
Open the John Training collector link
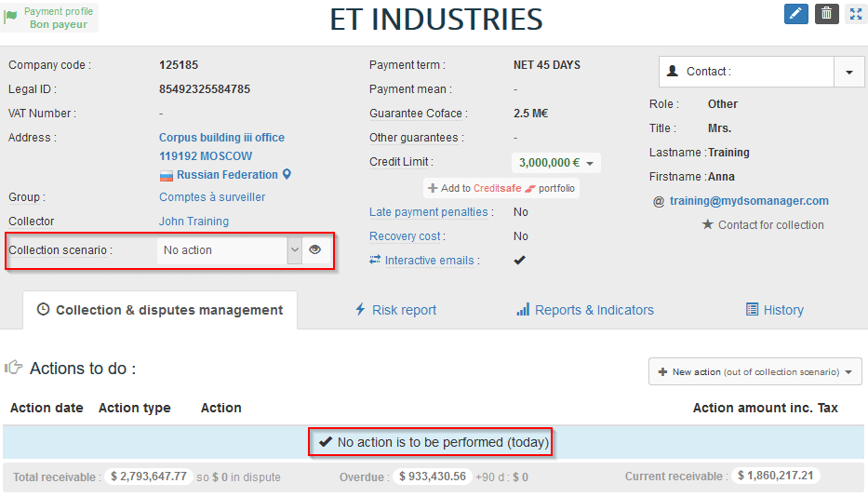pos(194,222)
